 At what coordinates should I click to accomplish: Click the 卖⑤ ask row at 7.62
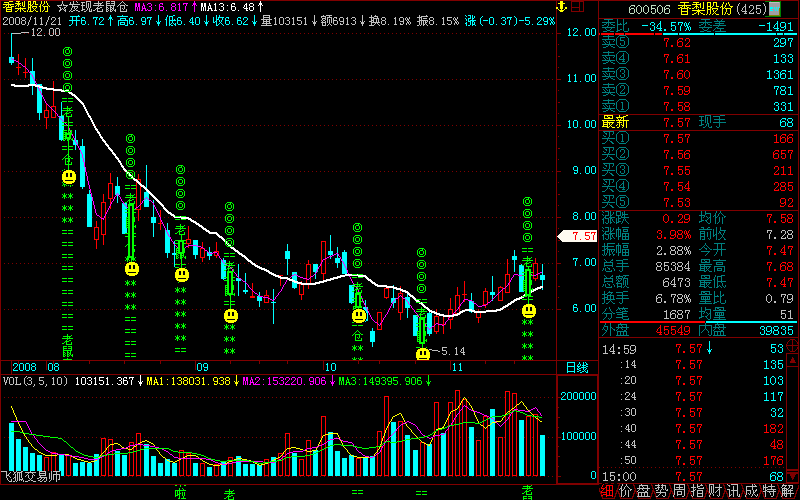698,43
